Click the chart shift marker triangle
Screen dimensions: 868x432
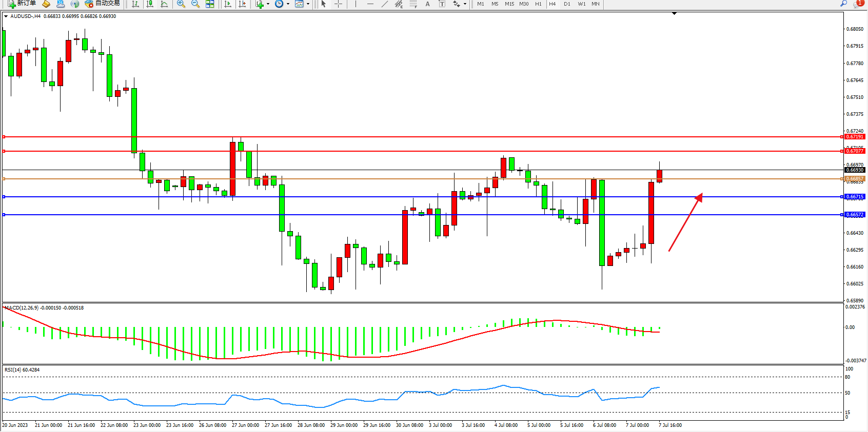(x=674, y=14)
